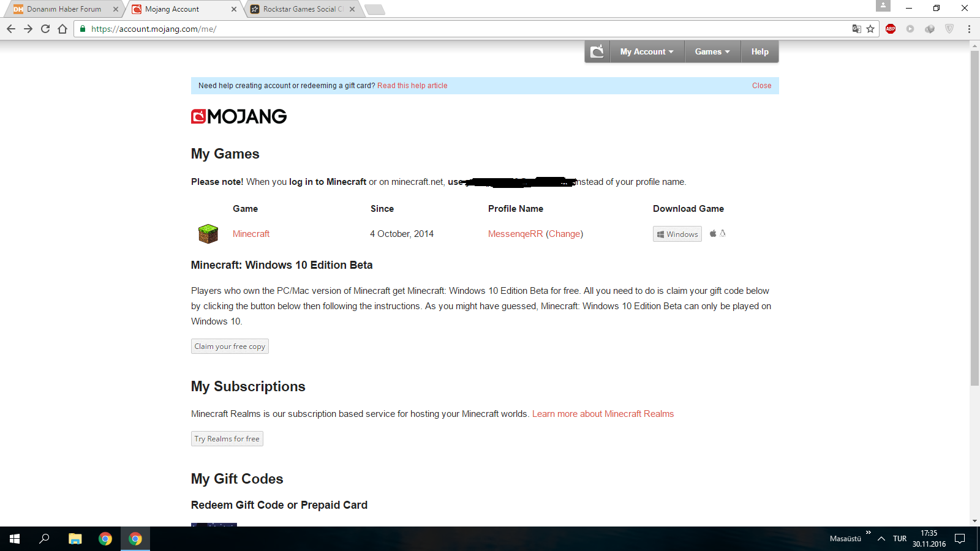
Task: Open a new browser tab
Action: click(x=375, y=9)
